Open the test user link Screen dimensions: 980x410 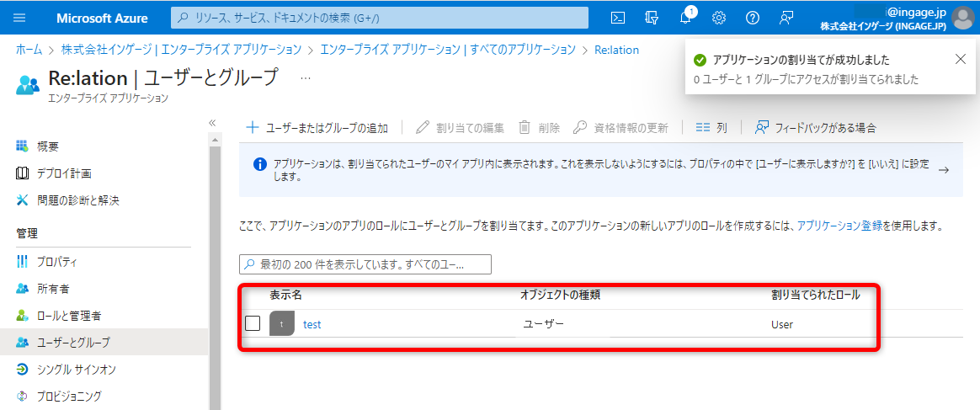tap(312, 324)
